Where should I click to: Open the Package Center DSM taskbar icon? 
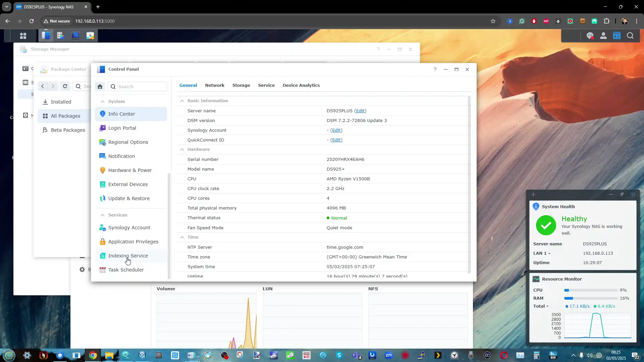click(x=90, y=36)
